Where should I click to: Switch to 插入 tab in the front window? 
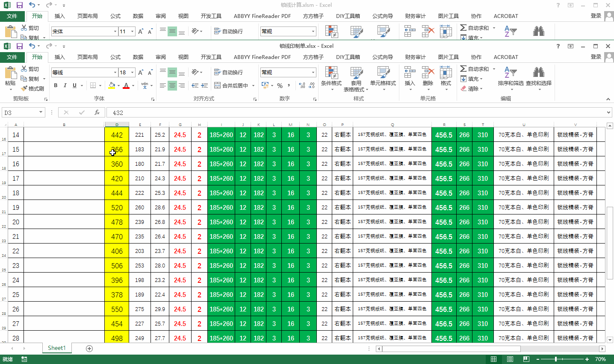pos(60,57)
